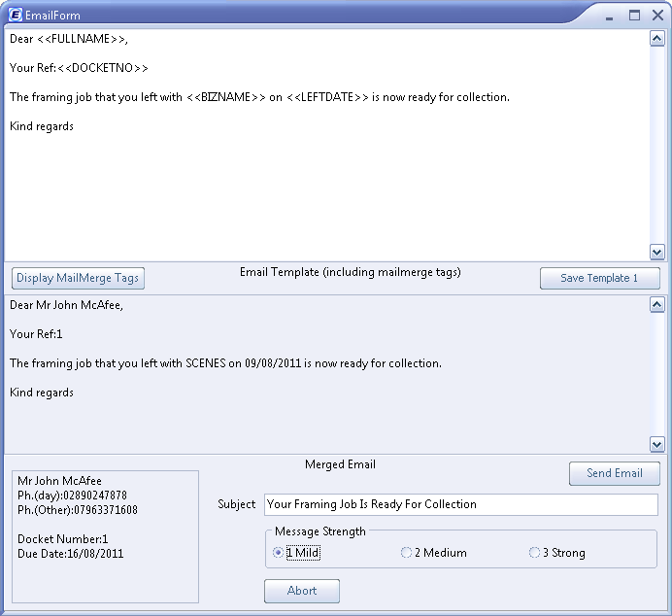Choose the 2 Medium message strength
The width and height of the screenshot is (672, 616).
(407, 553)
